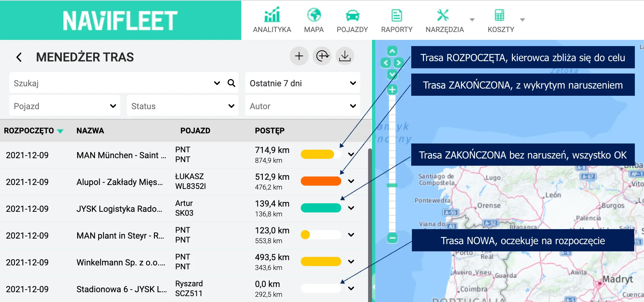Open the RAPORTY menu label
This screenshot has height=302, width=644.
click(x=397, y=30)
